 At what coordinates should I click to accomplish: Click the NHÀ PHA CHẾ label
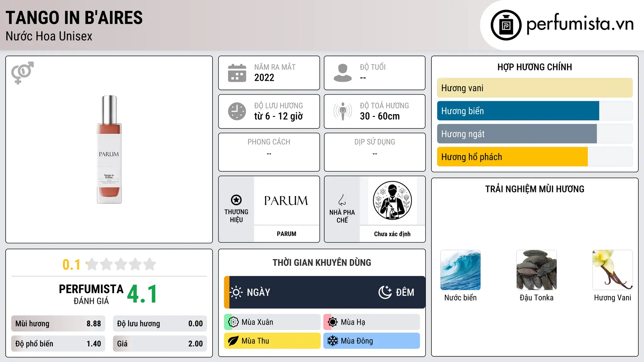pyautogui.click(x=342, y=216)
